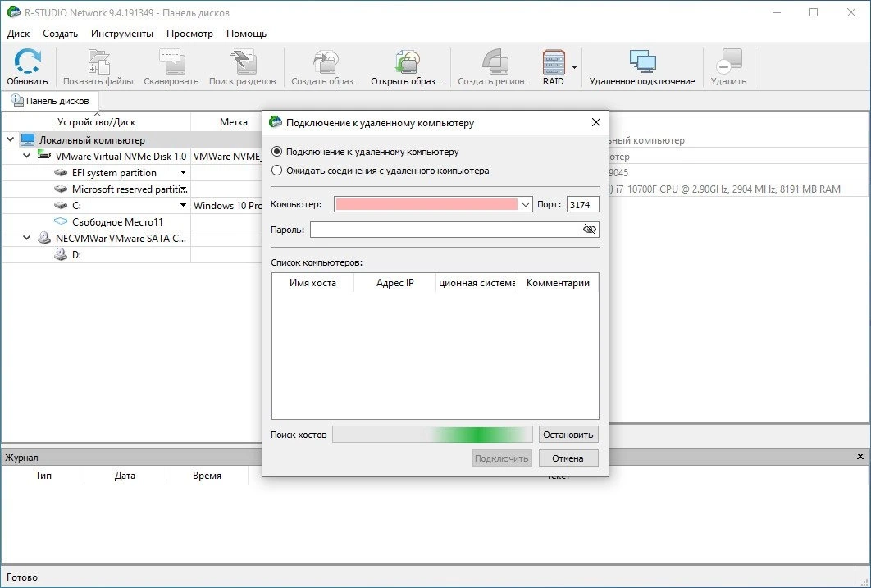Sort by the Комментарии column header
The image size is (871, 588).
pos(558,283)
